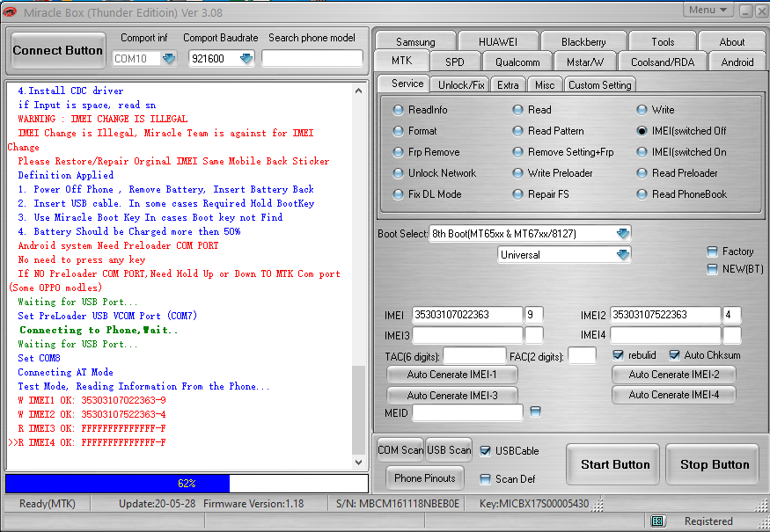
Task: Uncheck the Auto Chksum checkbox
Action: [x=674, y=355]
